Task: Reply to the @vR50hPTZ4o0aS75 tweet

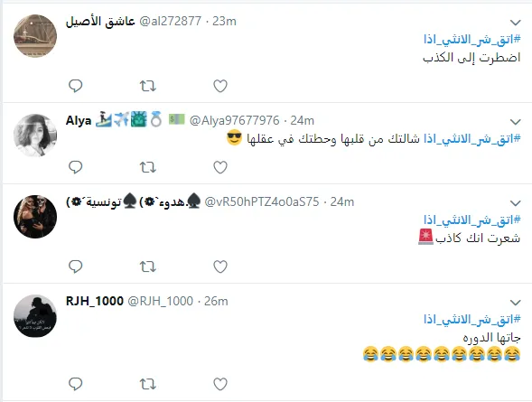Action: (x=75, y=266)
